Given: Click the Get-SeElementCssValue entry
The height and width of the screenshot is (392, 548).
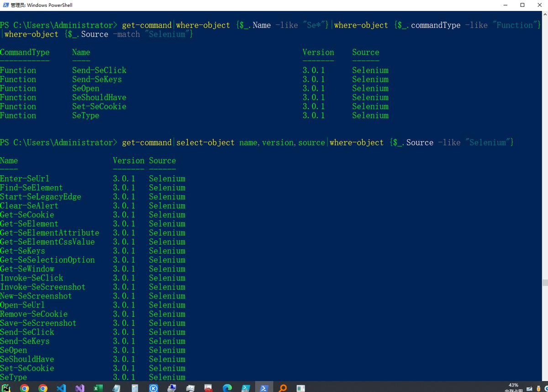Looking at the screenshot, I should coord(47,242).
